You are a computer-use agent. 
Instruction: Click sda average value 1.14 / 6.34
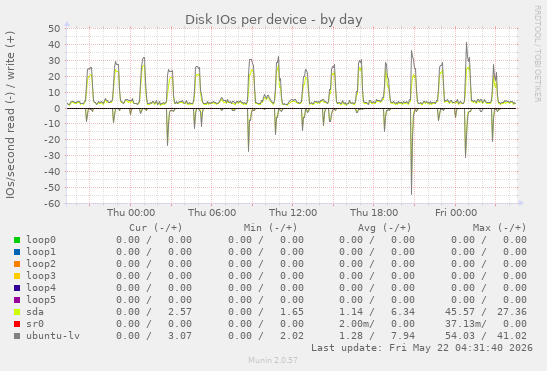point(377,312)
